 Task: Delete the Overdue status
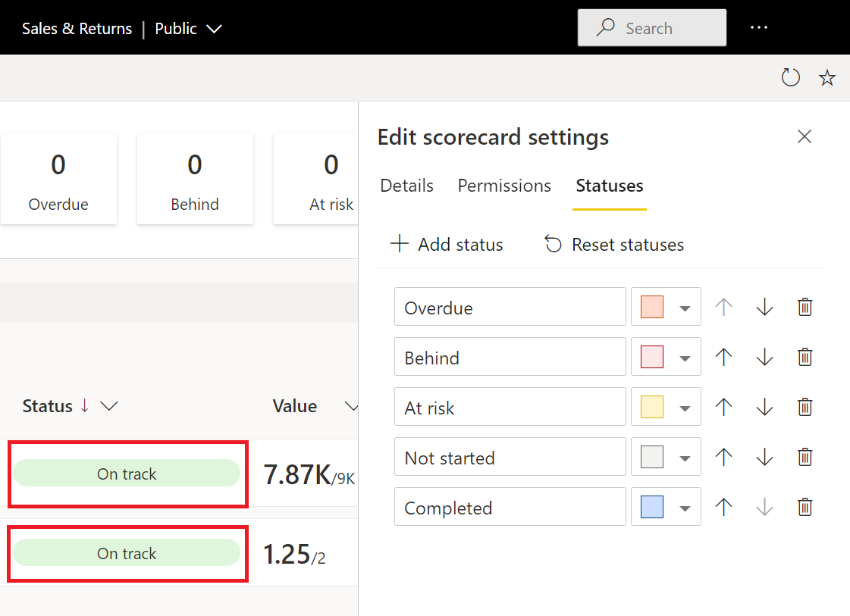[x=805, y=307]
